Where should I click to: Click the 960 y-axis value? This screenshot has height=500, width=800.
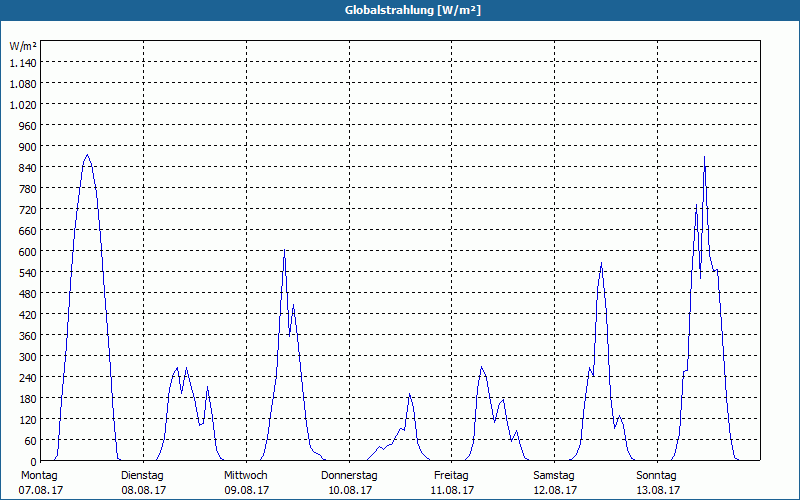(x=28, y=126)
